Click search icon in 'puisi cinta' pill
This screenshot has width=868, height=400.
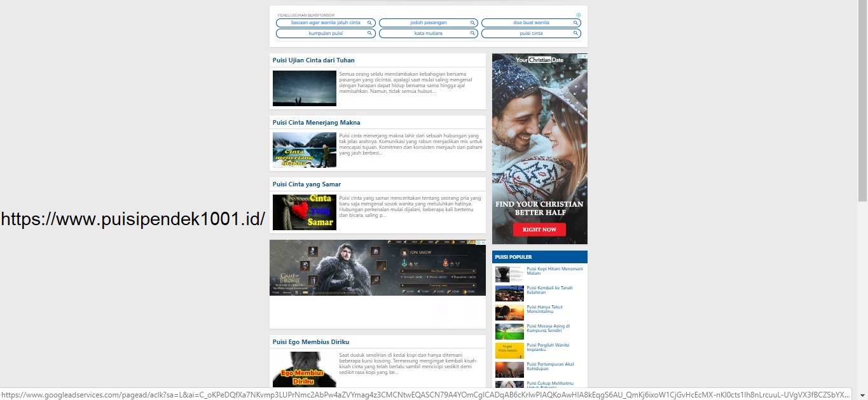tap(575, 33)
